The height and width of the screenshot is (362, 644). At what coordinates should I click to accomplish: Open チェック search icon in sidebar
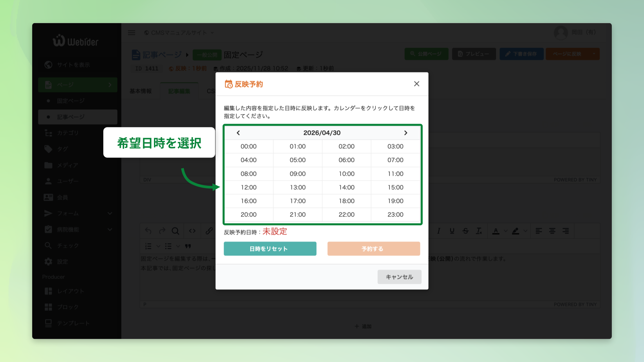tap(48, 246)
